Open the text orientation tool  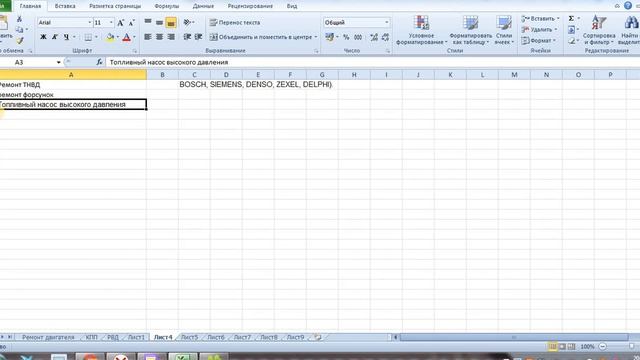point(188,22)
